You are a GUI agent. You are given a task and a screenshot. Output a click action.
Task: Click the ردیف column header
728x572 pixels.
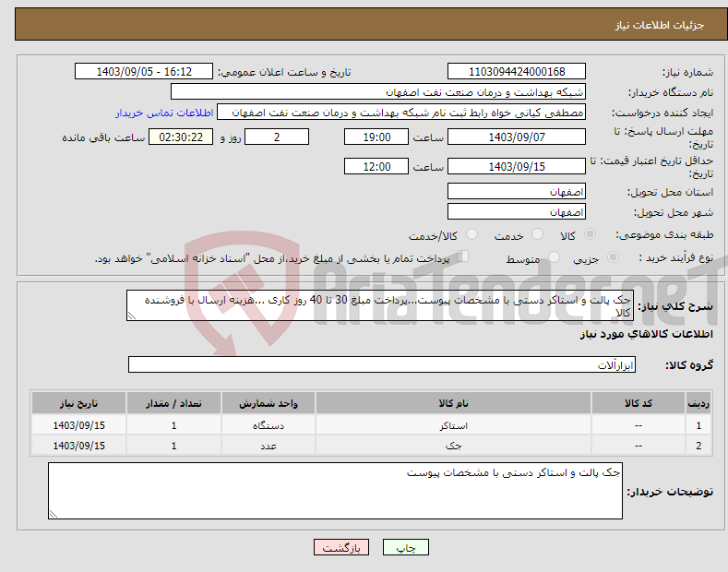click(x=698, y=403)
